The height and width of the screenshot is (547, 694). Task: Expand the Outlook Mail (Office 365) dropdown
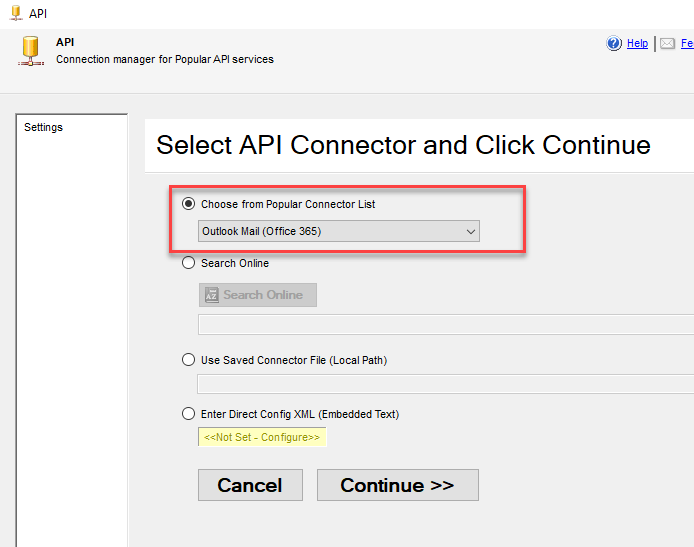[339, 232]
